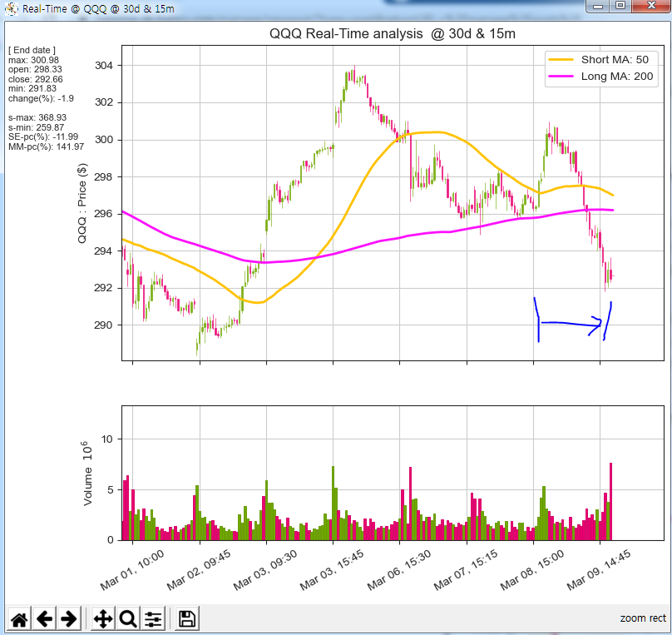Maximize the Real-Time QQQ window
This screenshot has width=672, height=635.
620,6
